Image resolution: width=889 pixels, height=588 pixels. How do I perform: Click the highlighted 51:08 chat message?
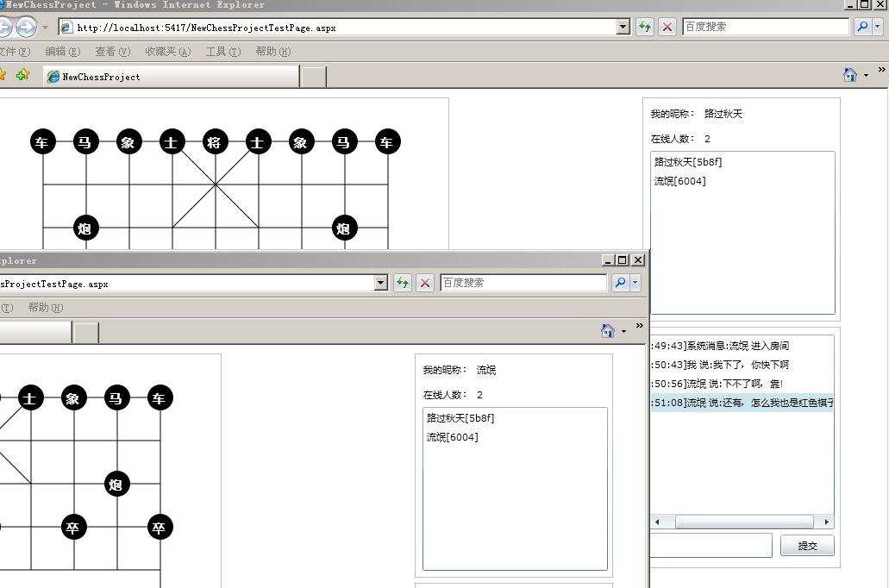coord(742,403)
